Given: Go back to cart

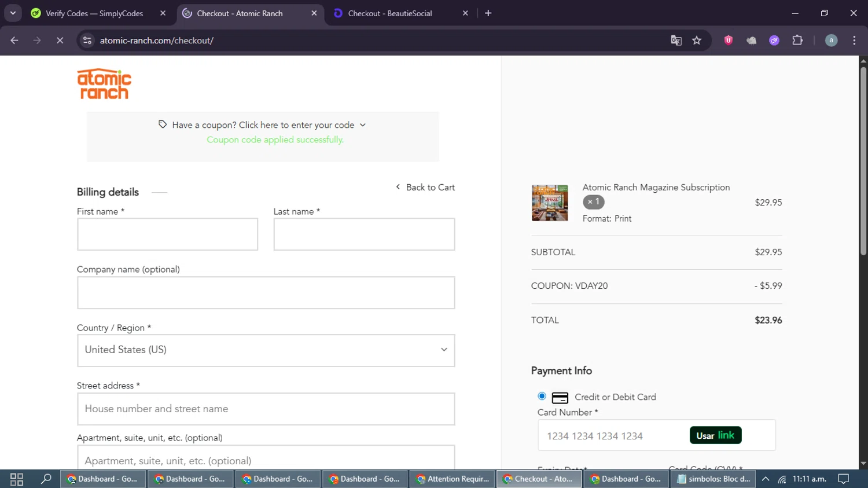Looking at the screenshot, I should pyautogui.click(x=425, y=188).
